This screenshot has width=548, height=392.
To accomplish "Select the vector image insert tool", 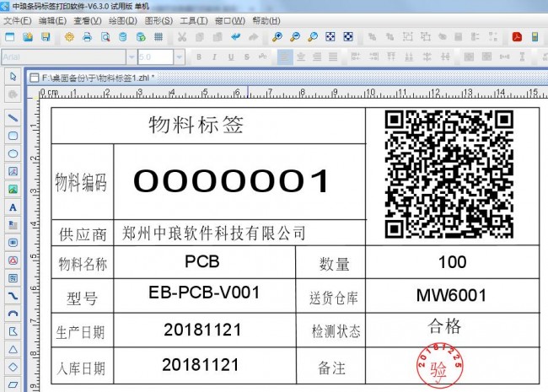I will click(13, 171).
